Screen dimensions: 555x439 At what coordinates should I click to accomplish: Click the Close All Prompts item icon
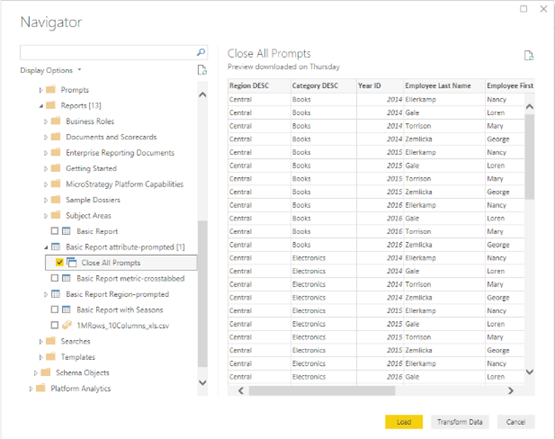pos(71,262)
